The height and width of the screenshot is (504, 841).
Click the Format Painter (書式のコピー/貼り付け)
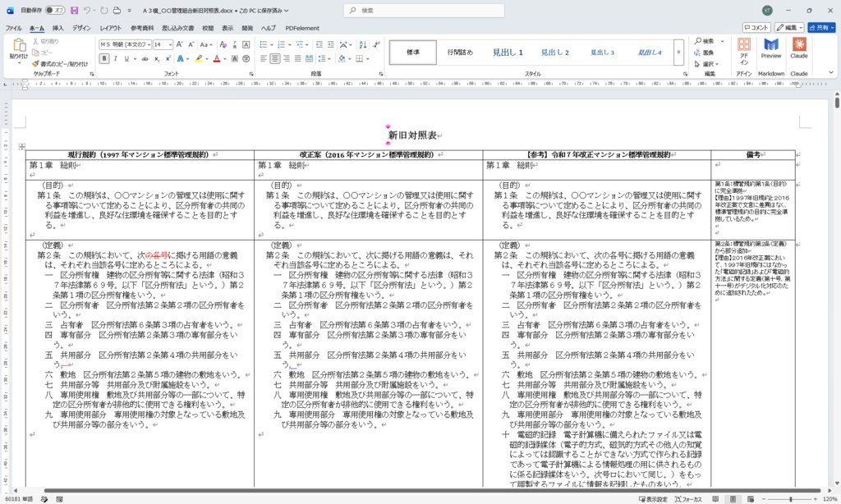click(59, 64)
